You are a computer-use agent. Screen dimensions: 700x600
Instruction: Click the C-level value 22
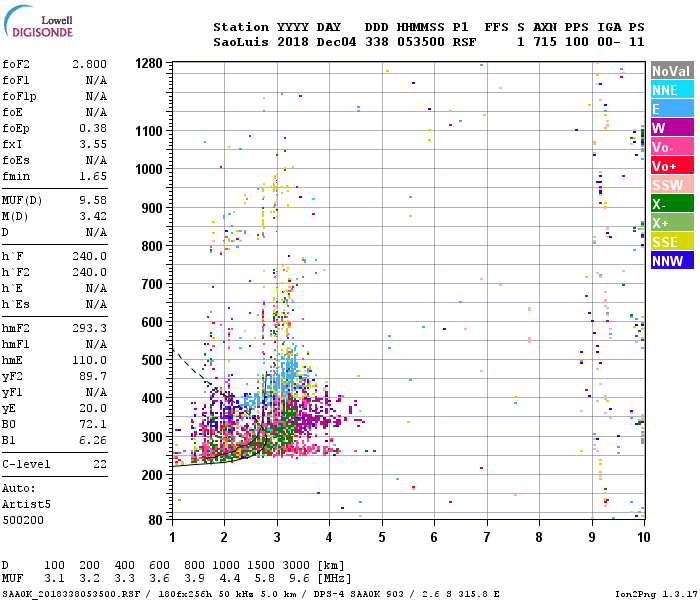100,465
